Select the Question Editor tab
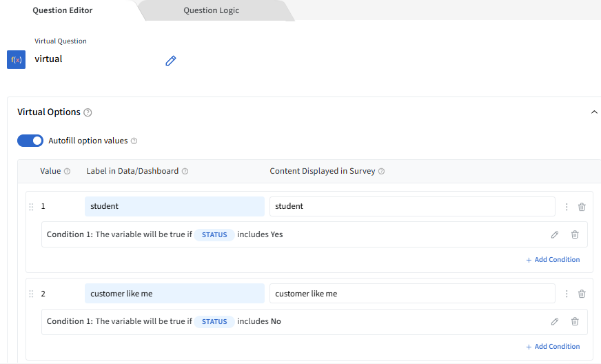 63,10
